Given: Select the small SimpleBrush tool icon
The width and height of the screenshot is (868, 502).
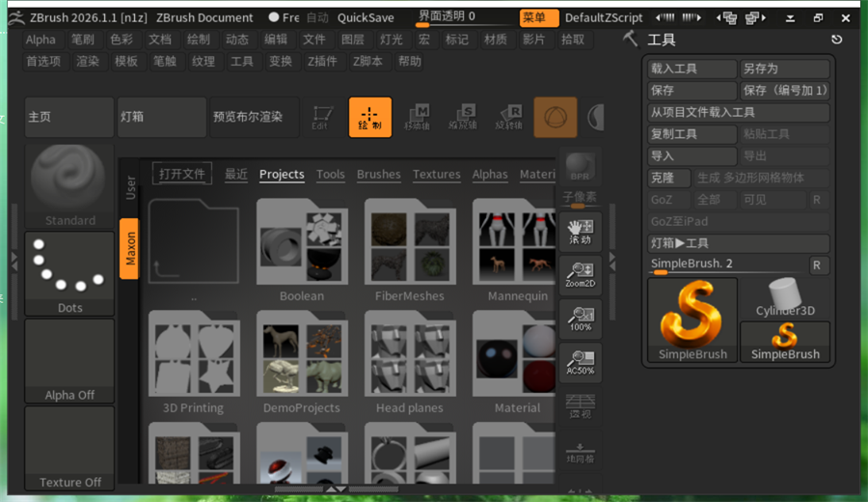Looking at the screenshot, I should click(785, 342).
